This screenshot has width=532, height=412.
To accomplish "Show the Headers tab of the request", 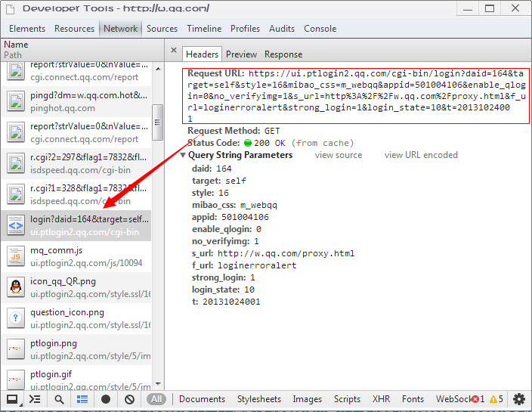I will click(x=202, y=54).
